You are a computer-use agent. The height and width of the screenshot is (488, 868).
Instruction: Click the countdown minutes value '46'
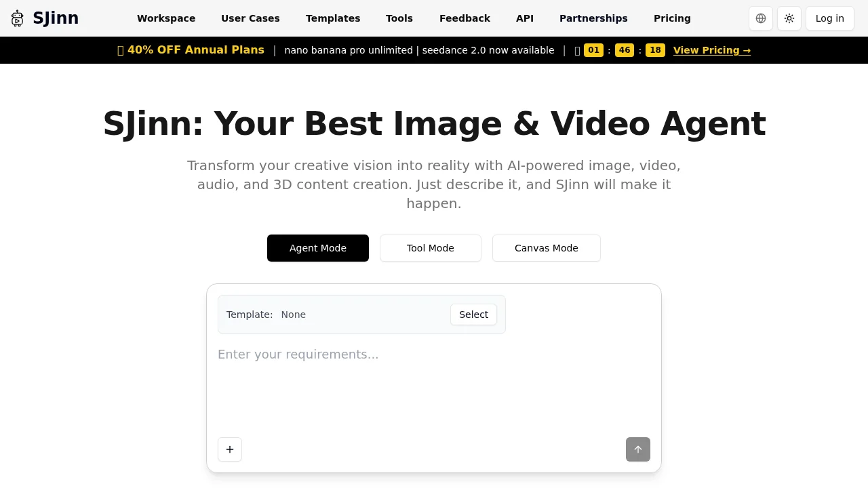(x=625, y=50)
